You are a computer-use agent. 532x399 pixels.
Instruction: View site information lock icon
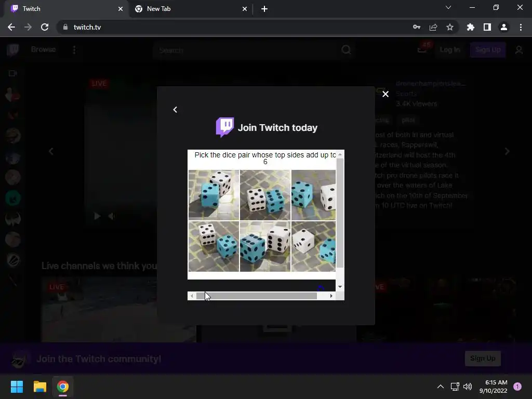click(x=65, y=27)
